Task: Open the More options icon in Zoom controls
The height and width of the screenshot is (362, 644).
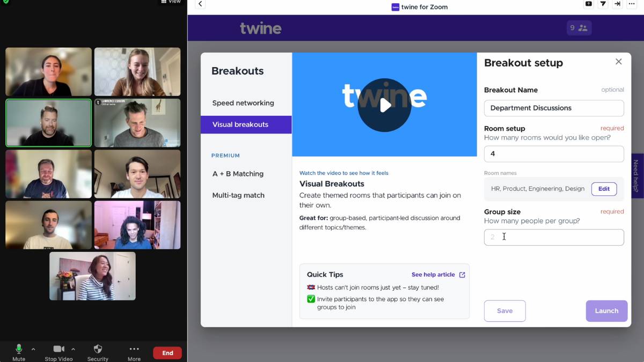Action: point(134,349)
